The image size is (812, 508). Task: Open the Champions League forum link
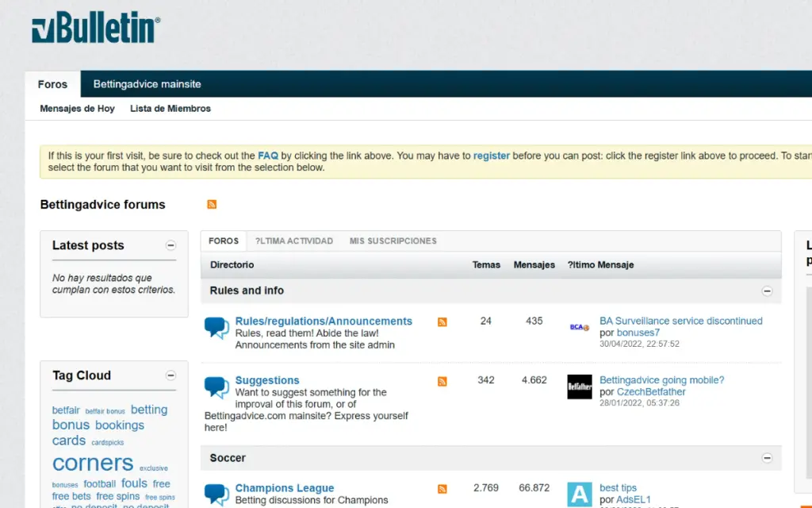click(285, 488)
